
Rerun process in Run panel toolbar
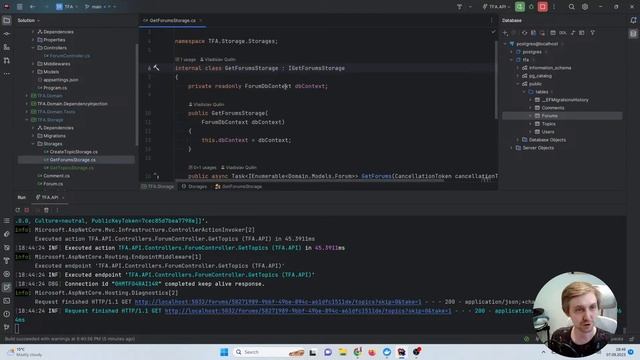click(x=17, y=210)
